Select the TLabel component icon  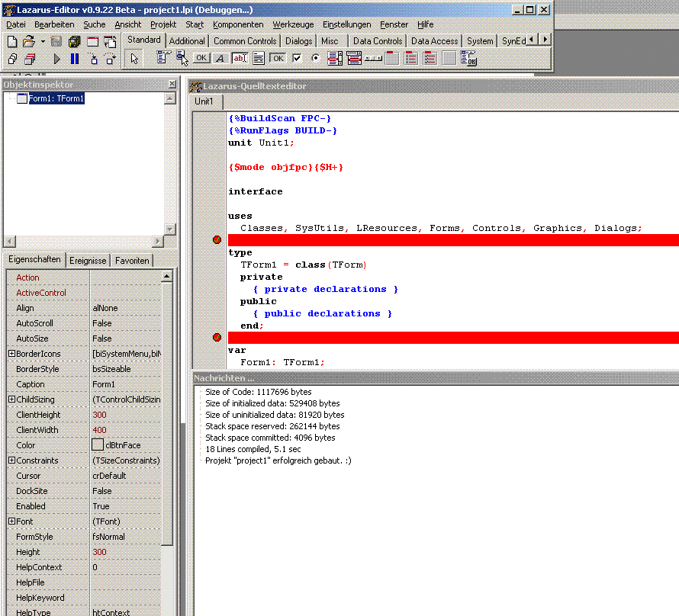click(x=220, y=58)
